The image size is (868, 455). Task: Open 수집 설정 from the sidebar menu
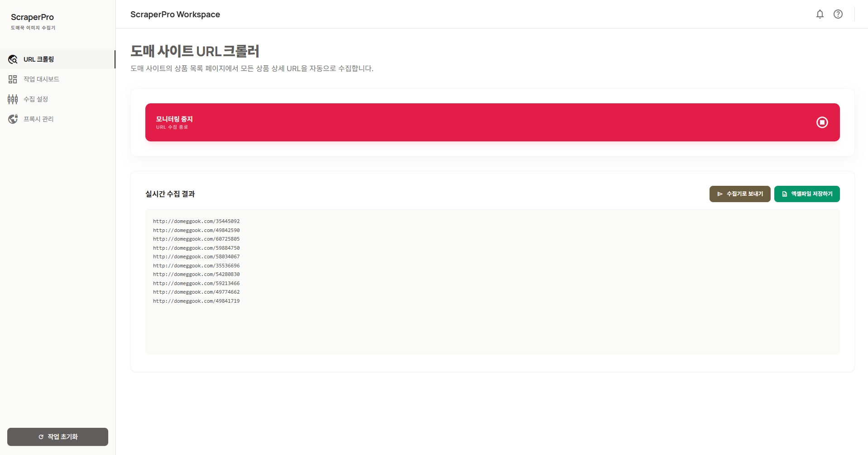pyautogui.click(x=35, y=99)
